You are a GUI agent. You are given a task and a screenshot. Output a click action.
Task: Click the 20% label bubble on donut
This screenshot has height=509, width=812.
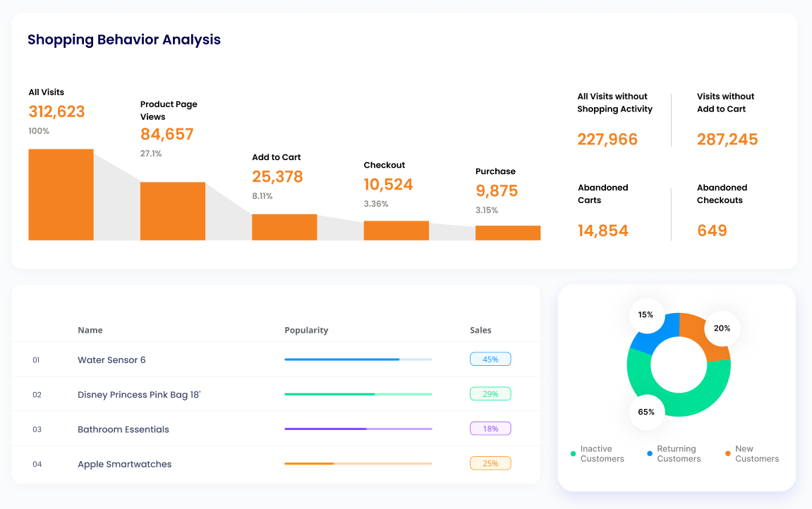click(721, 327)
